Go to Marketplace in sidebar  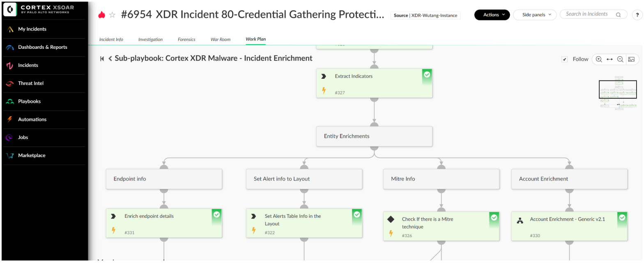[32, 155]
